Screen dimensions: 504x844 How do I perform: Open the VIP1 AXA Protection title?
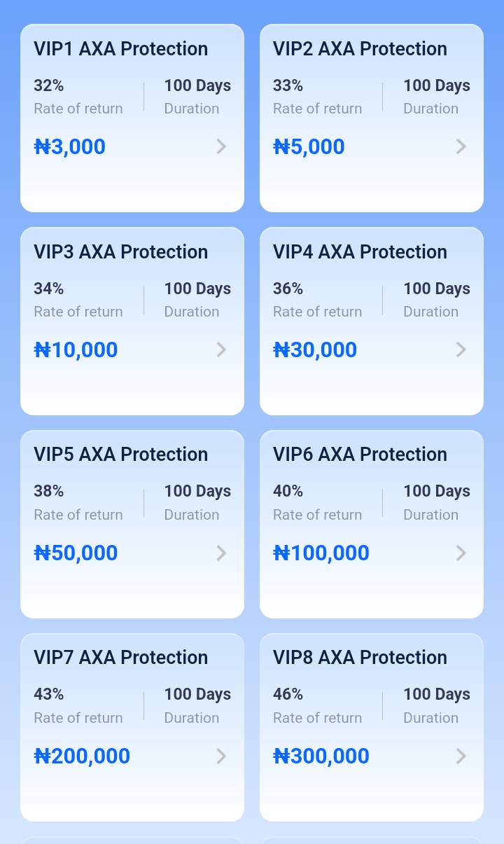click(x=121, y=49)
